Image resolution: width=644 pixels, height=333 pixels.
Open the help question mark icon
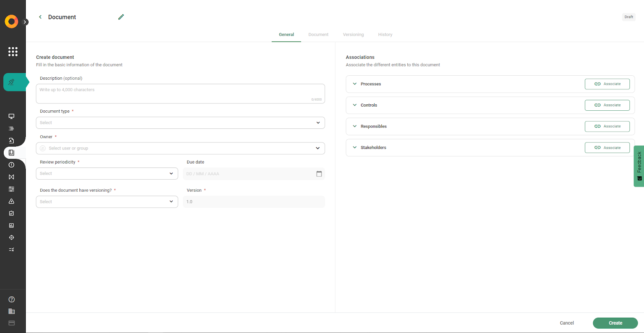(12, 300)
